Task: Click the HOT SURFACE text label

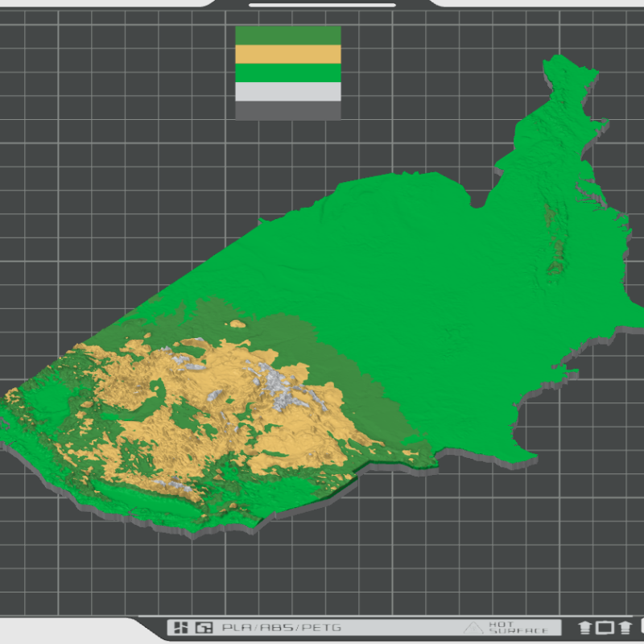Action: tap(518, 627)
